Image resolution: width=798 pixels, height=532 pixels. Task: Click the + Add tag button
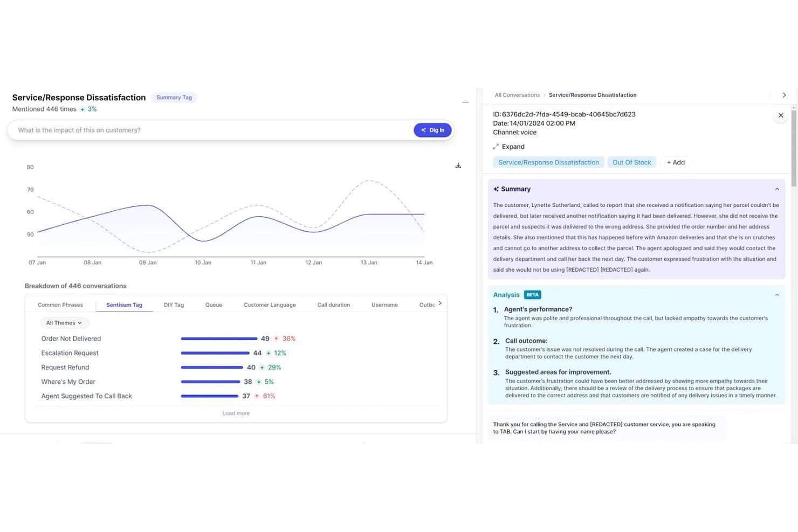676,162
